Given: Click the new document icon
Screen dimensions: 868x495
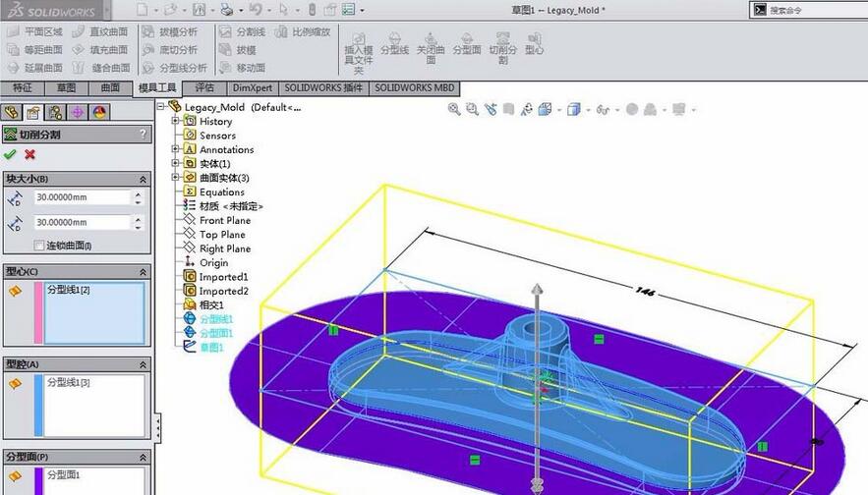Looking at the screenshot, I should [143, 10].
